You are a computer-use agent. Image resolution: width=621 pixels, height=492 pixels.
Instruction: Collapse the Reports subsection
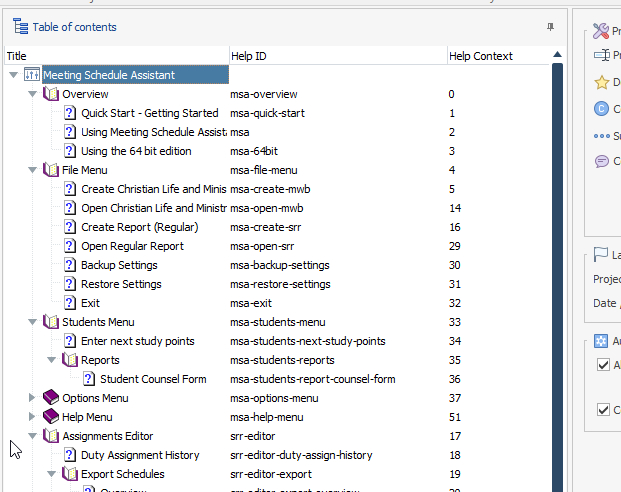[x=51, y=360]
